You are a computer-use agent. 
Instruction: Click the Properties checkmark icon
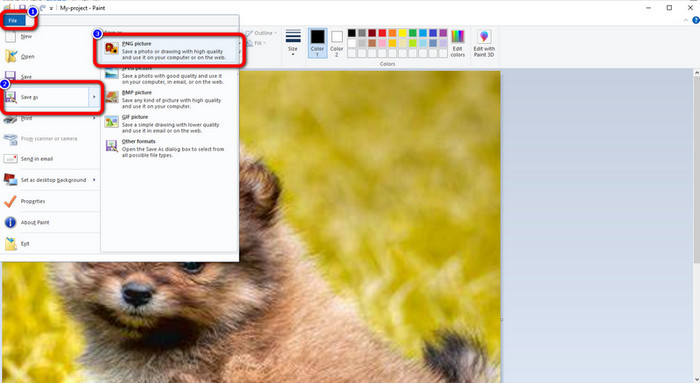[10, 201]
